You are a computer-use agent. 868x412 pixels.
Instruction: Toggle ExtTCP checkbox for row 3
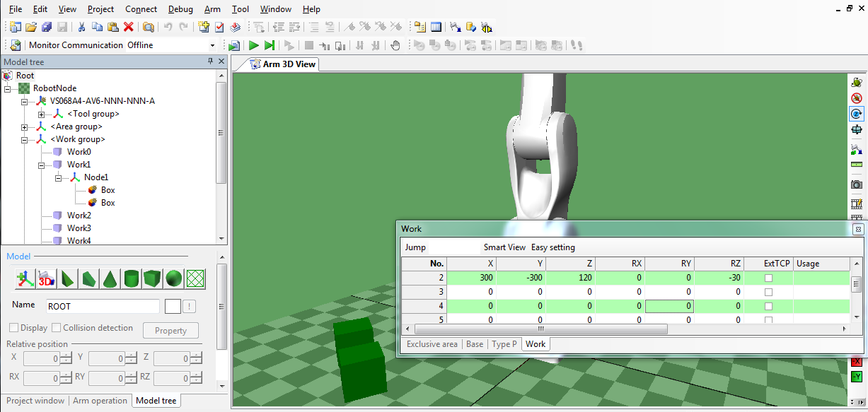[768, 292]
